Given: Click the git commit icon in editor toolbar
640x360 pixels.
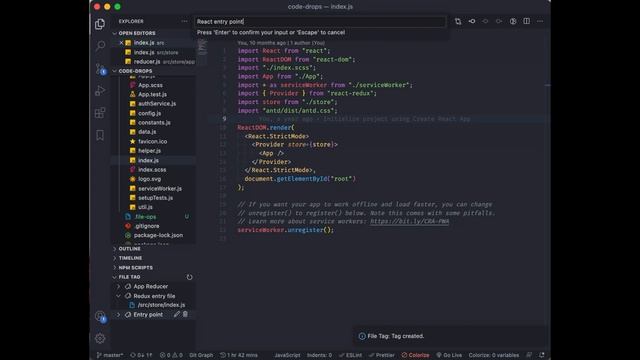Looking at the screenshot, I should pos(472,21).
